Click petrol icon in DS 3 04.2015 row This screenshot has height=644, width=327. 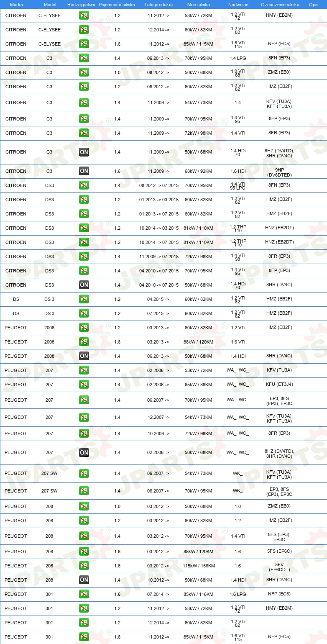click(84, 299)
